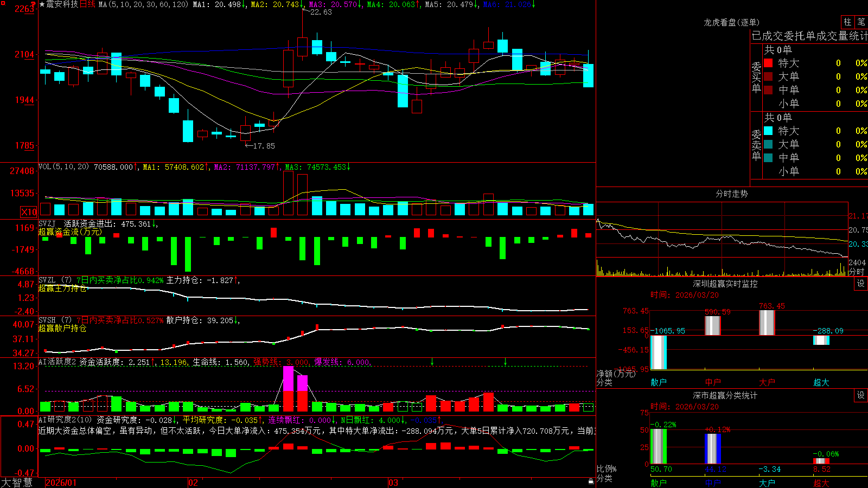Click the 爆发线: 6.000 label

click(342, 362)
